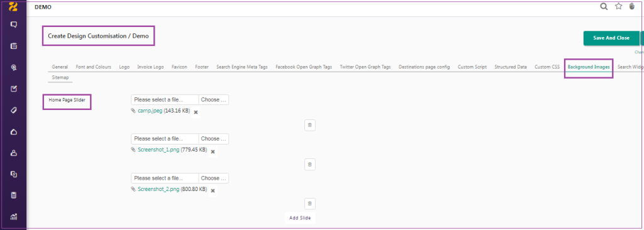644x230 pixels.
Task: Select the Sitemap tab
Action: 60,77
